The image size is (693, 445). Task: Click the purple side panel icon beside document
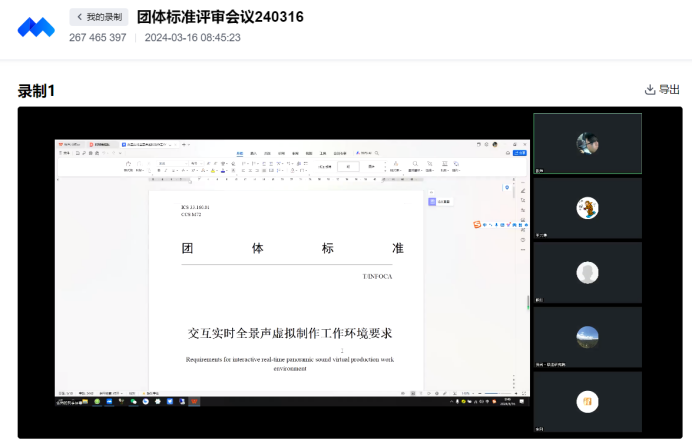pos(432,201)
